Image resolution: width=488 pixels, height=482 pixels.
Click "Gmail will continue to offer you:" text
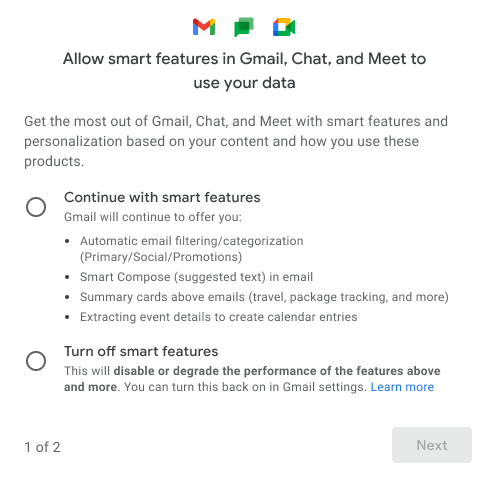pos(153,217)
